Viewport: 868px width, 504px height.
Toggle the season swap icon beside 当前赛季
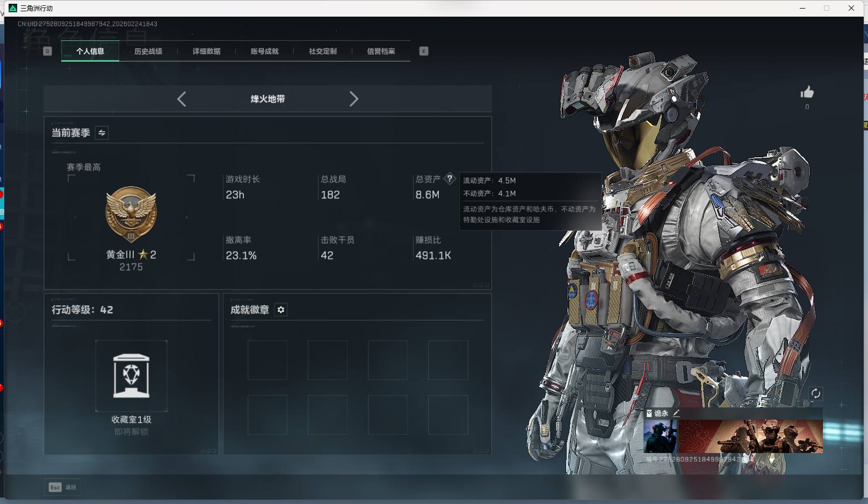(102, 133)
